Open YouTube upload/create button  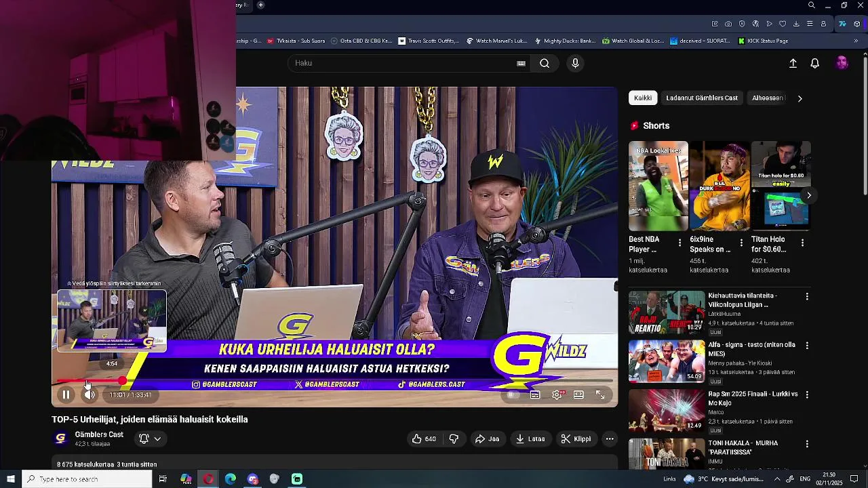click(793, 63)
